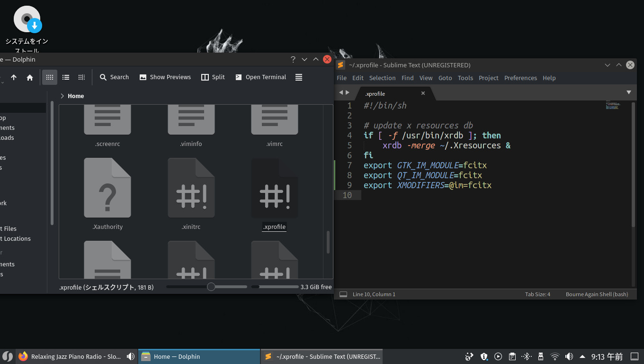Adjust the icon zoom slider
The width and height of the screenshot is (644, 364).
pyautogui.click(x=211, y=287)
